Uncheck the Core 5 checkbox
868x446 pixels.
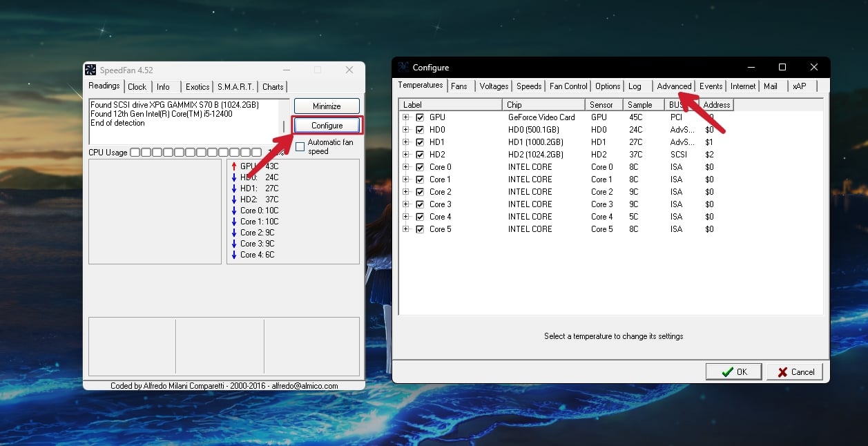[x=420, y=229]
